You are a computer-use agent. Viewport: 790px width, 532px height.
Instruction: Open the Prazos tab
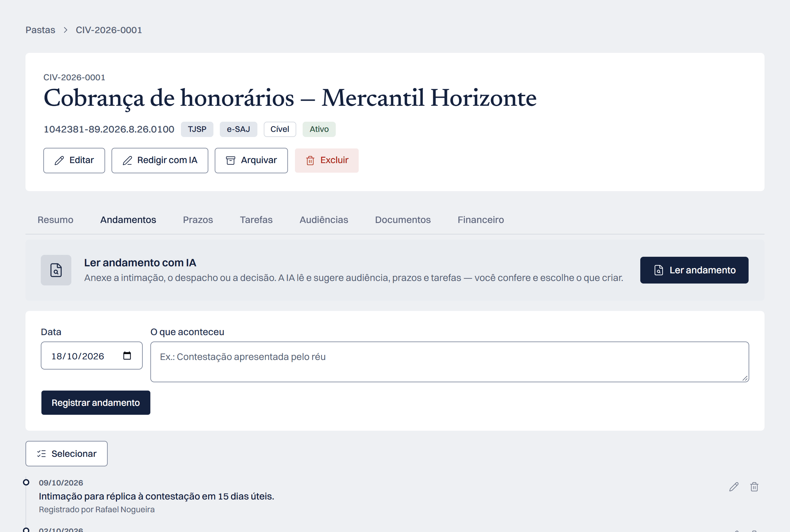198,220
